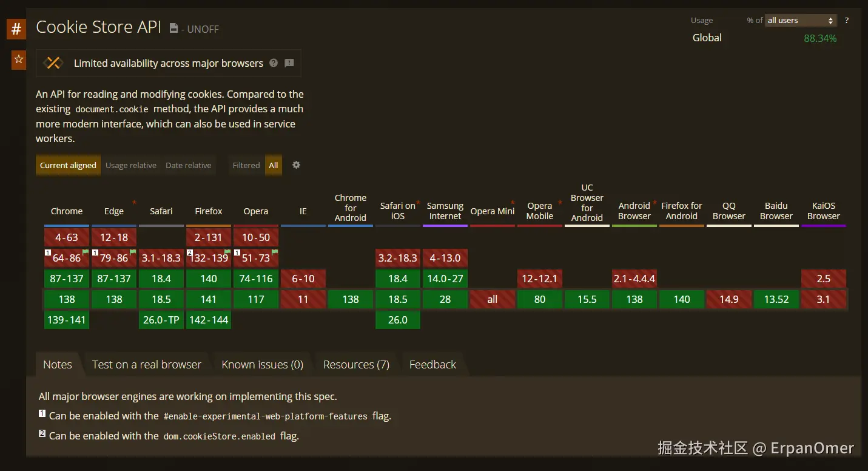Click the Firefox 142-144 version cell

point(209,320)
